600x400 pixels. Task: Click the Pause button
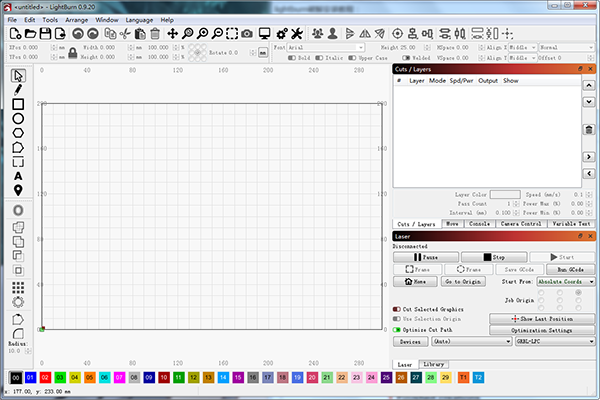coord(426,257)
